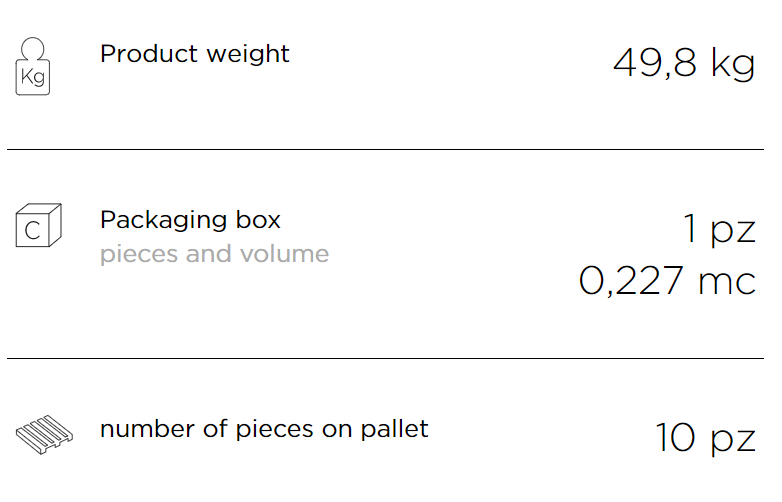Click the kg unit in the weight value
The image size is (782, 502).
733,65
